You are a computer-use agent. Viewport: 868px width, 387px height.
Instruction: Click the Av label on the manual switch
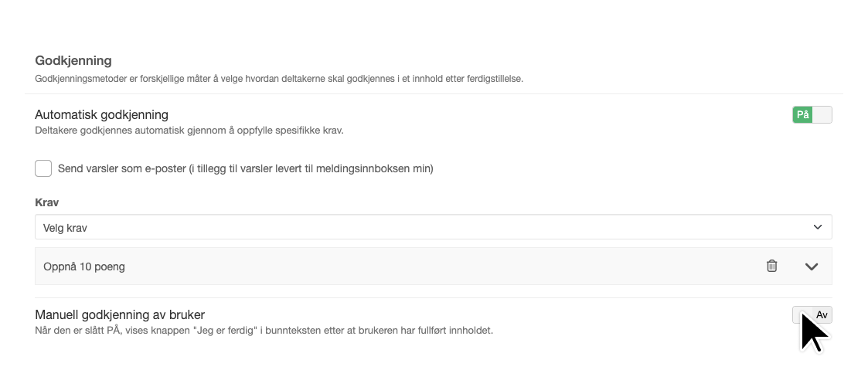tap(822, 315)
